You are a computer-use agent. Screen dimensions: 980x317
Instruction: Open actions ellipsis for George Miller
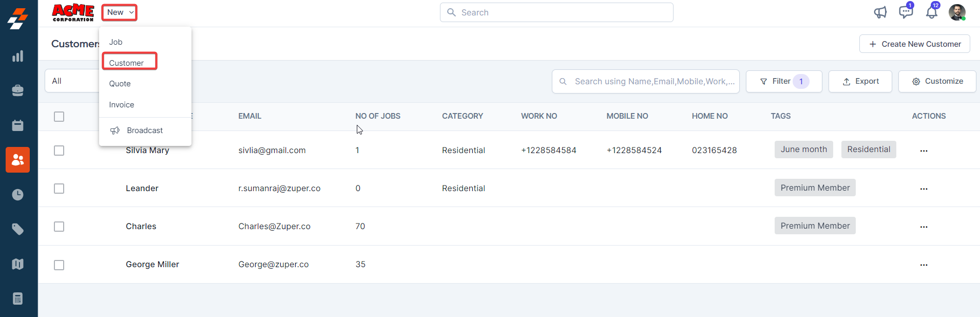[x=924, y=265]
